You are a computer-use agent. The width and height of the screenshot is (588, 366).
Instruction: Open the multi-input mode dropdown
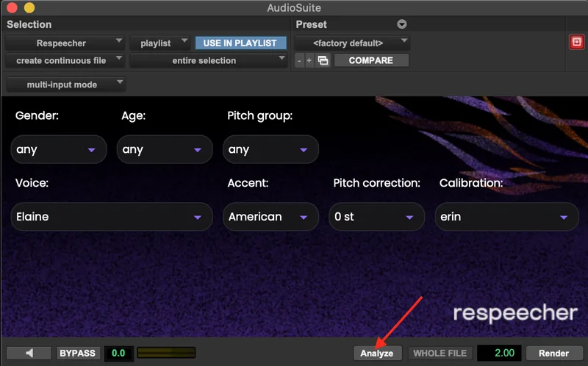coord(65,85)
